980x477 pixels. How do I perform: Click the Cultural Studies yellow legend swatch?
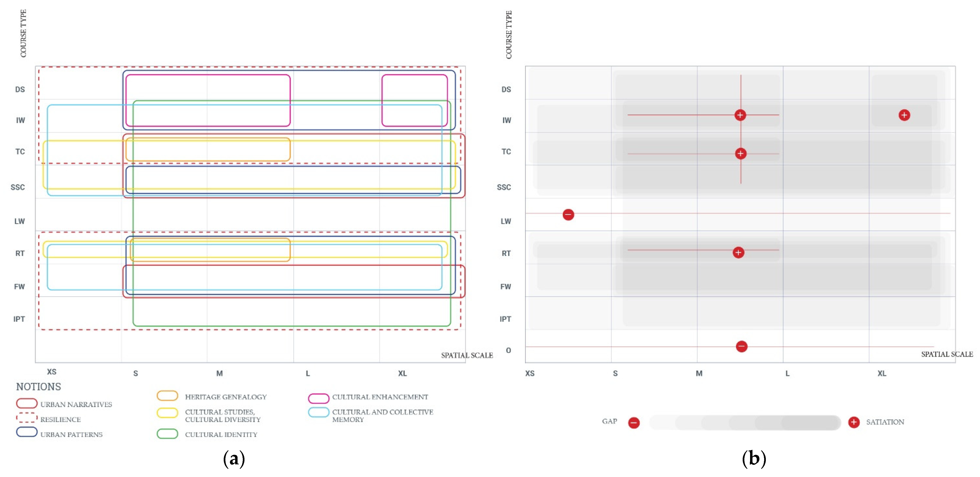(x=167, y=413)
